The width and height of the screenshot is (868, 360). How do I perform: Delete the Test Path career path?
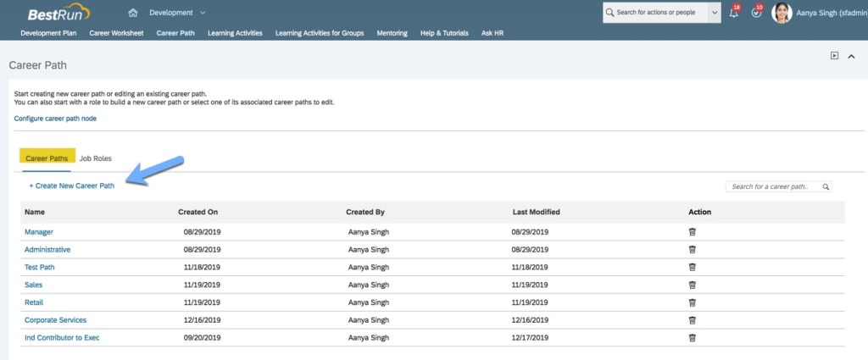pyautogui.click(x=692, y=267)
